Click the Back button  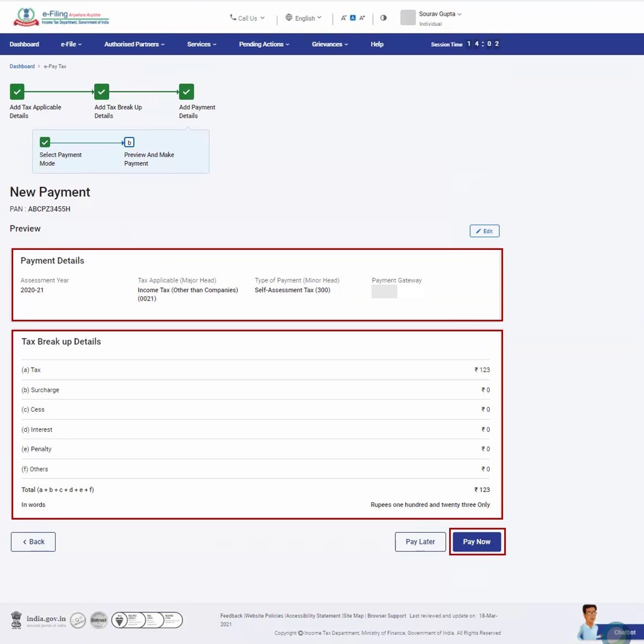click(33, 542)
